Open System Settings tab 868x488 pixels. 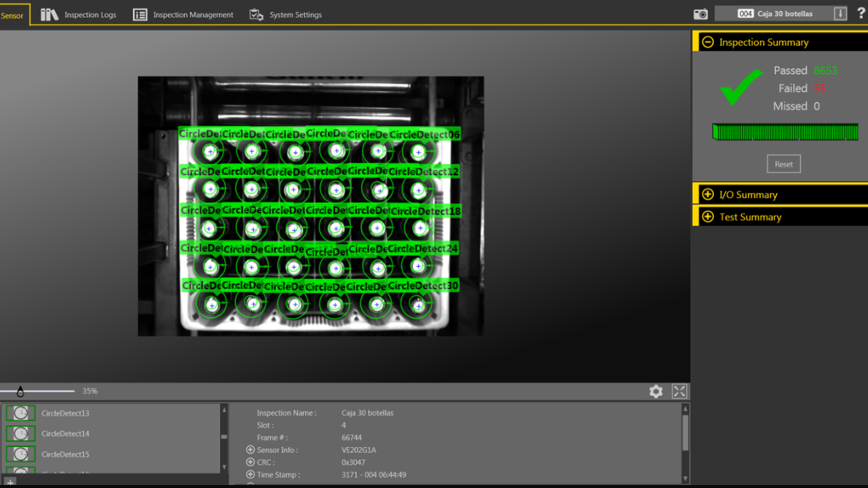[x=286, y=15]
